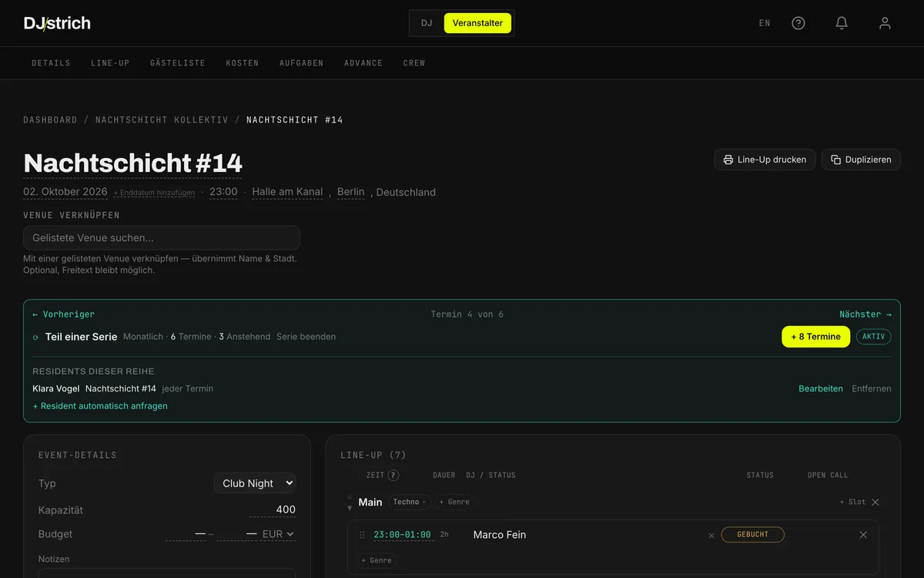
Task: Open the help question mark icon in header
Action: click(x=798, y=23)
